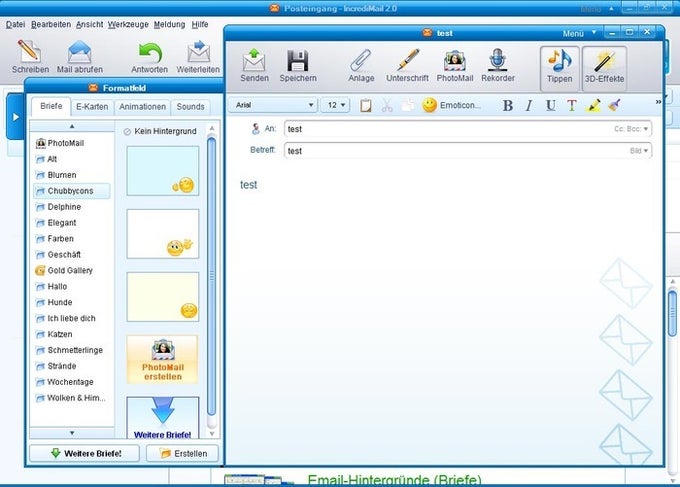Expand the blue side panel arrow
680x487 pixels.
click(16, 117)
